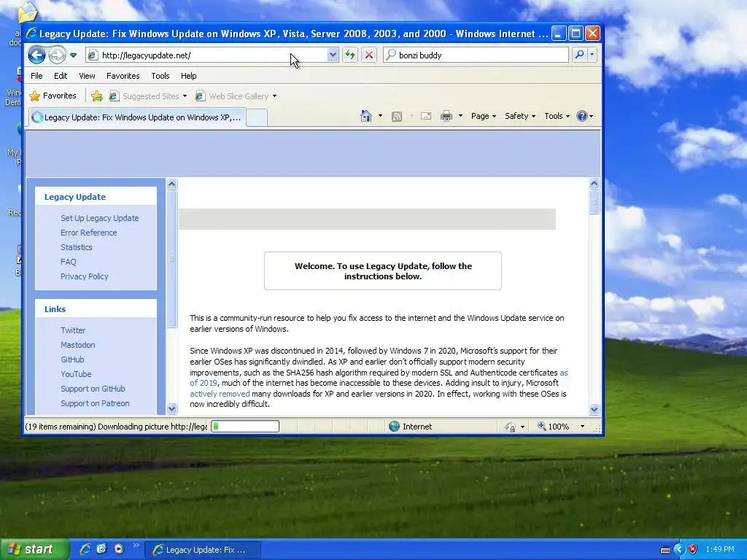This screenshot has width=747, height=560.
Task: Open the GitHub link
Action: pyautogui.click(x=72, y=359)
